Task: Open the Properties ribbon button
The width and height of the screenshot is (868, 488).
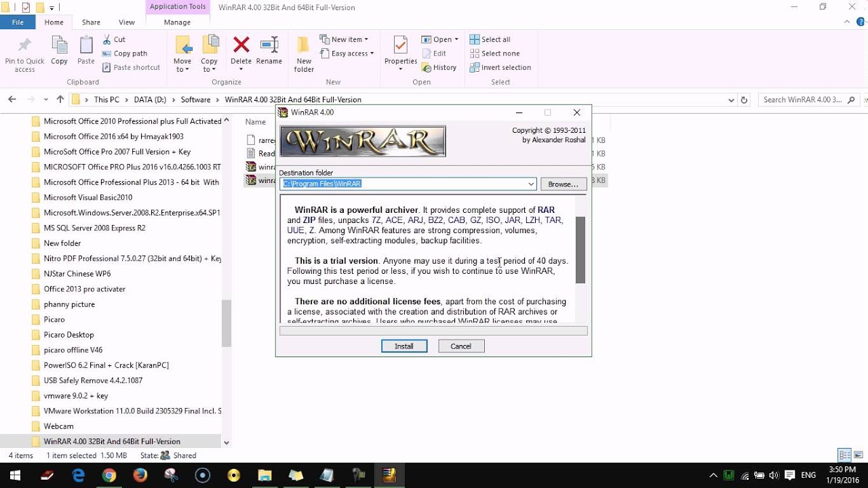Action: (401, 54)
